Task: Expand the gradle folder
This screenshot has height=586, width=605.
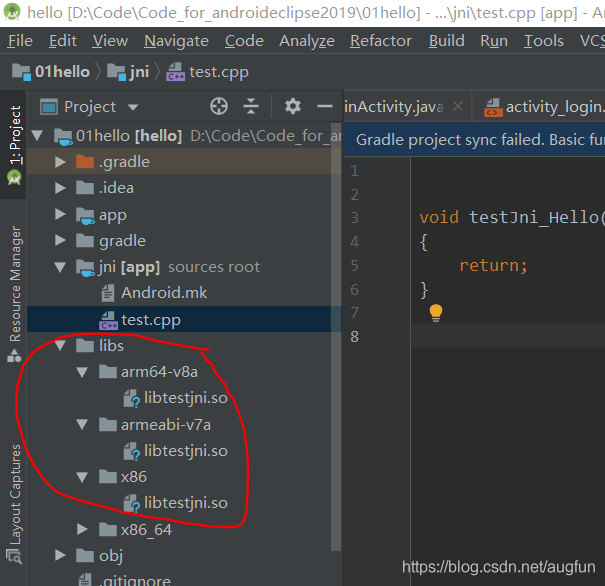Action: (x=60, y=240)
